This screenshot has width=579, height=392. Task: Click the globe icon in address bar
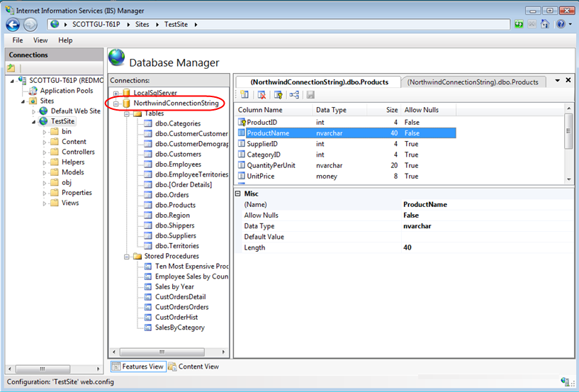pos(55,24)
